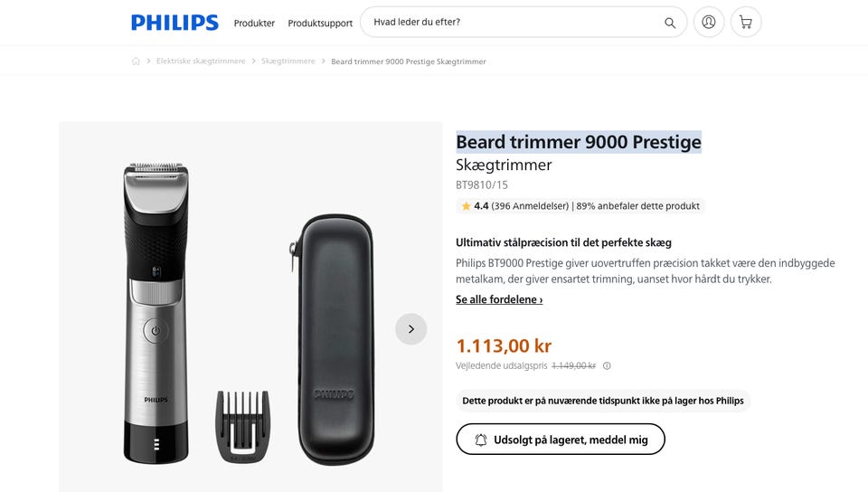Show next product image with arrow

click(410, 329)
